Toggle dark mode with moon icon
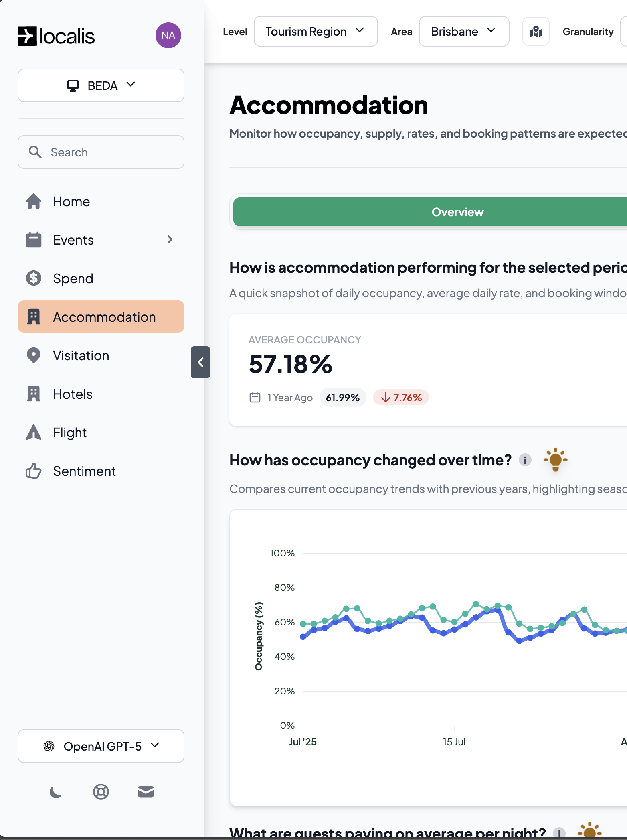Screen dimensions: 627x840 [56, 792]
